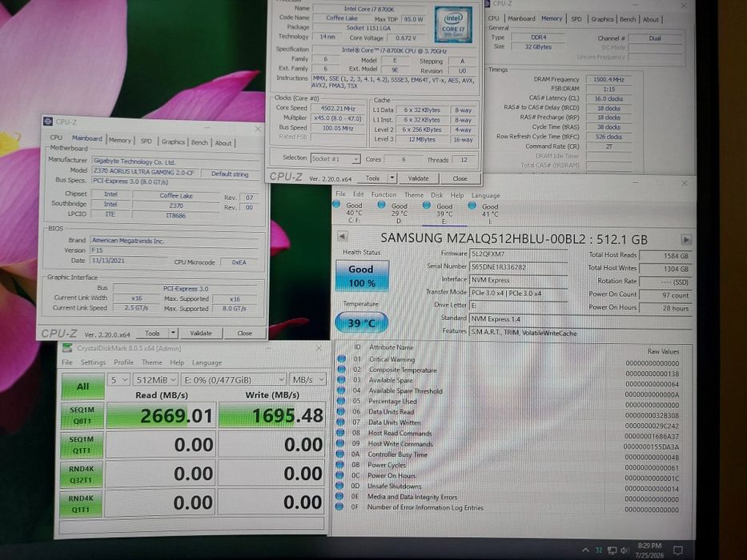
Task: Click CPU-Z Mainboard window title icon
Action: coord(48,122)
